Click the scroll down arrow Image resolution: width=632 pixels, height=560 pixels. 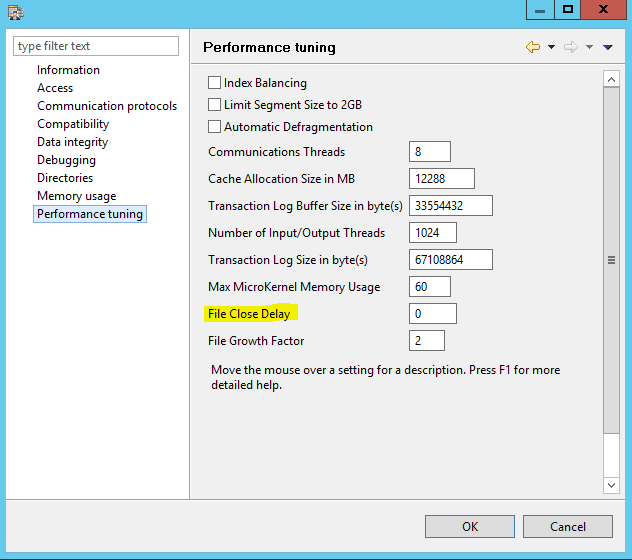[x=611, y=485]
